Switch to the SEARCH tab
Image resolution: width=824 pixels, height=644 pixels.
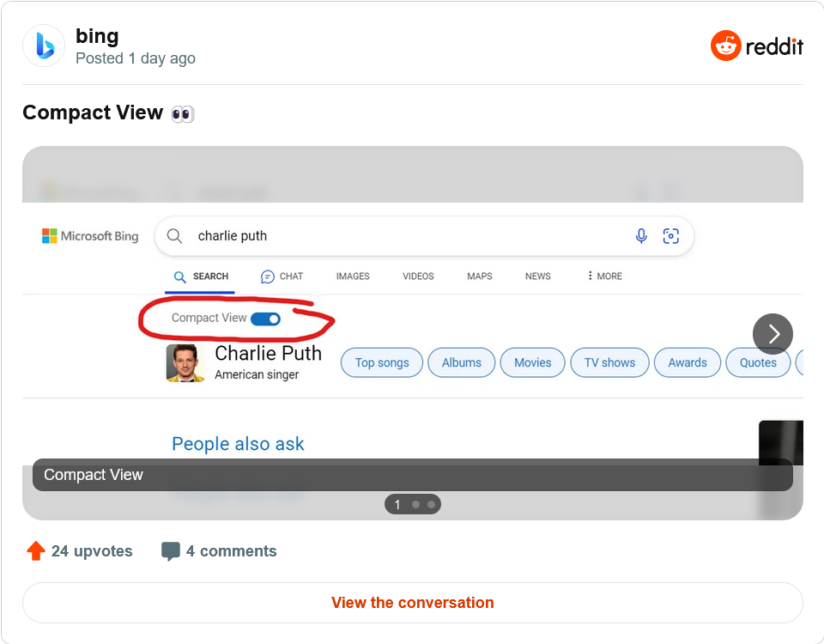200,276
